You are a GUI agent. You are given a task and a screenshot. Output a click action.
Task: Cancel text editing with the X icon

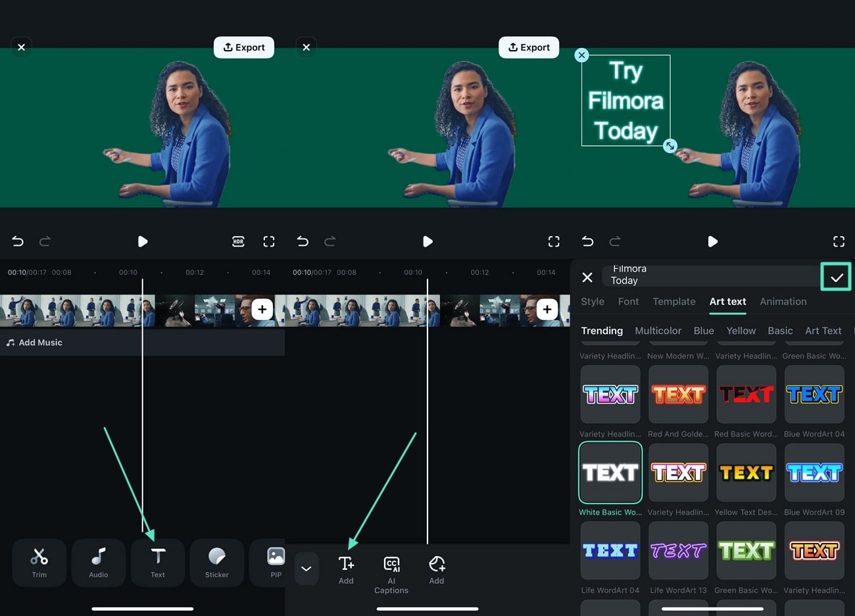tap(587, 277)
